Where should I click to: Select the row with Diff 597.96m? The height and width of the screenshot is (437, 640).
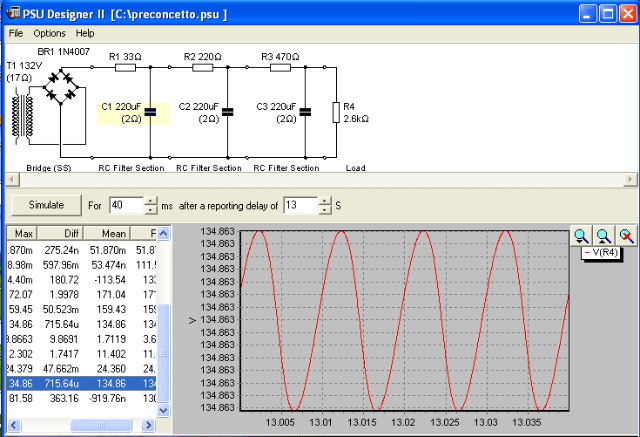tap(82, 265)
